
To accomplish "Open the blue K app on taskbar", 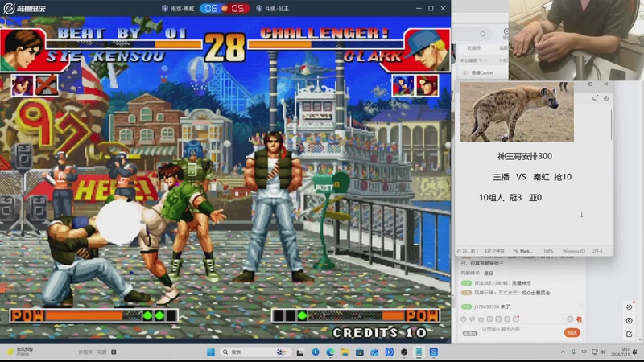I will tap(390, 352).
